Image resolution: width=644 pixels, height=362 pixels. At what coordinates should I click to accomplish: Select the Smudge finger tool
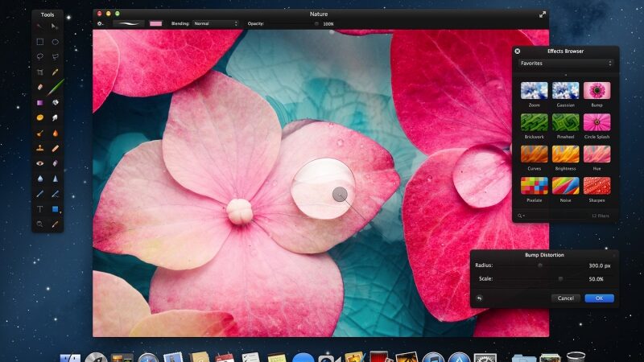[x=55, y=117]
